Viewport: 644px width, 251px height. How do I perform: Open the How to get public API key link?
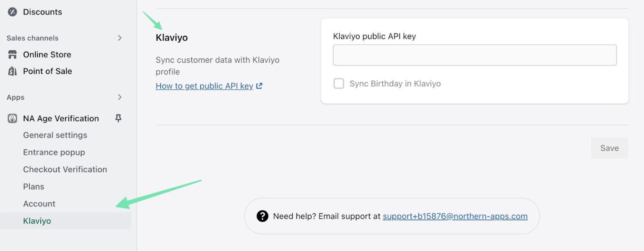click(x=204, y=85)
